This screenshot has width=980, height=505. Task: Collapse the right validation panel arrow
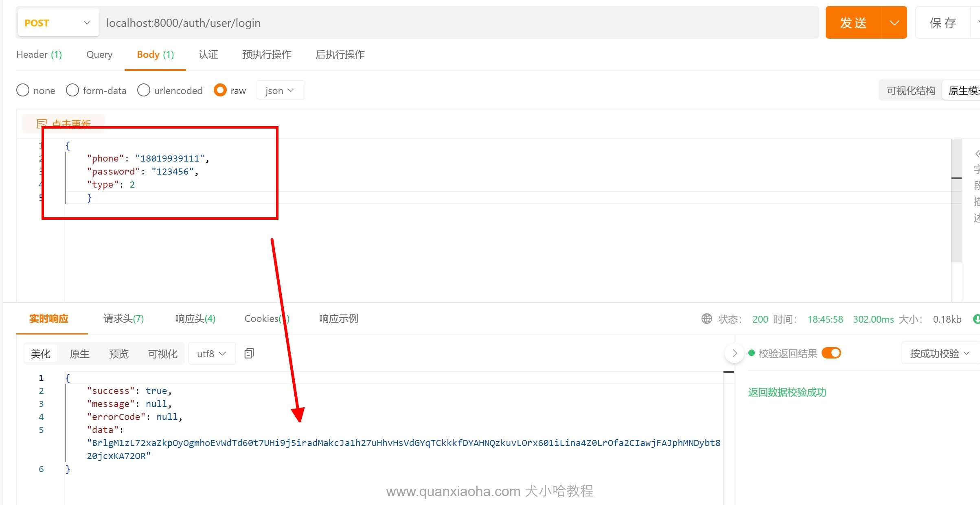(x=734, y=353)
